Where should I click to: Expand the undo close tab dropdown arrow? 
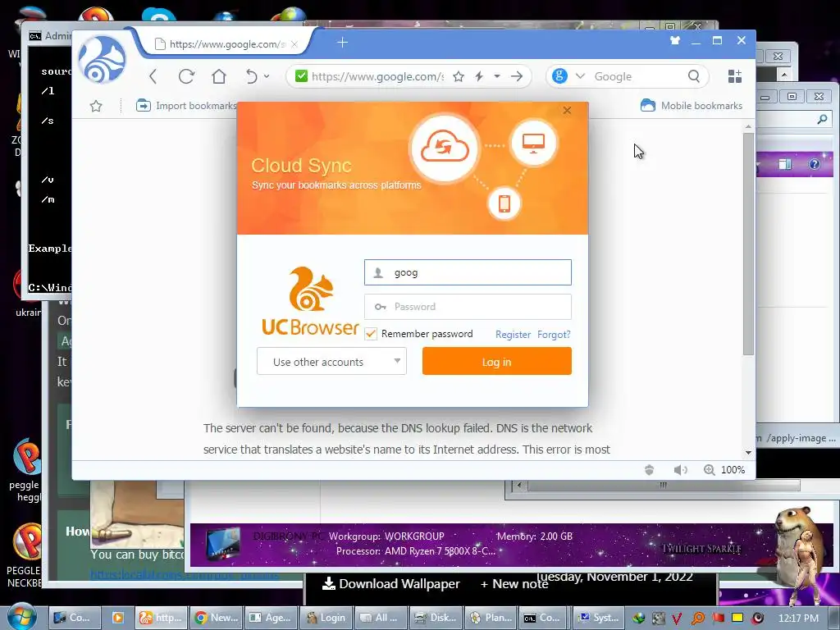click(267, 76)
